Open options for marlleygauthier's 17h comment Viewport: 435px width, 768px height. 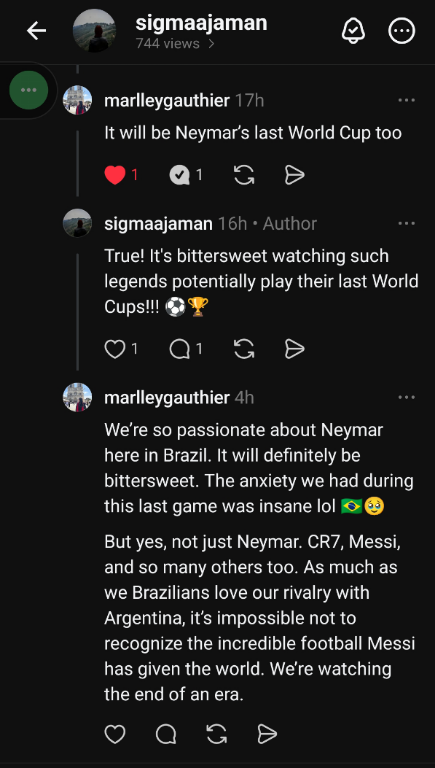407,100
